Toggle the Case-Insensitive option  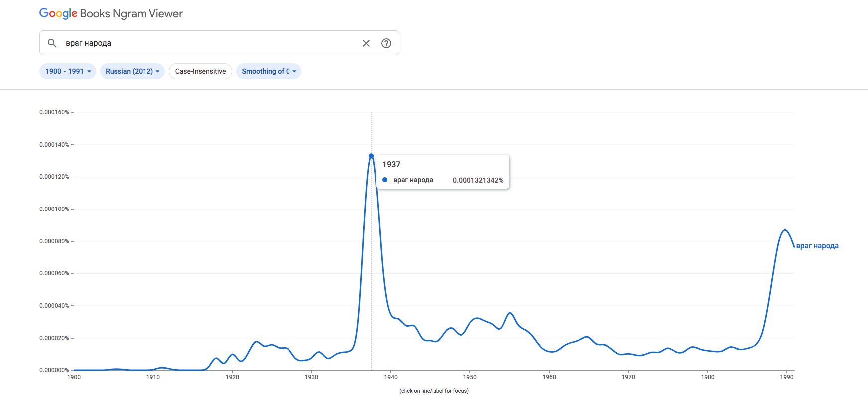pyautogui.click(x=200, y=71)
